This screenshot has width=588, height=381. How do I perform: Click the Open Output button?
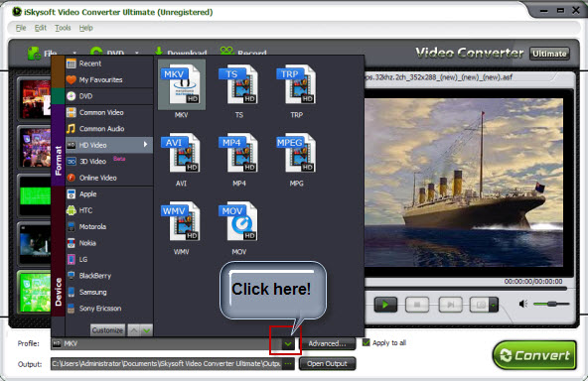coord(327,364)
